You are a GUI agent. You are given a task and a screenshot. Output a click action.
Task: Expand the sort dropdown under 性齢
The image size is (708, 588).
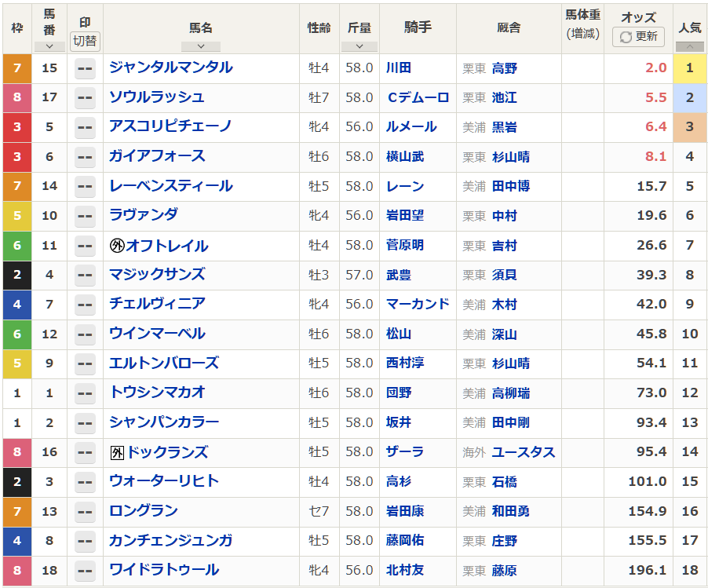319,46
